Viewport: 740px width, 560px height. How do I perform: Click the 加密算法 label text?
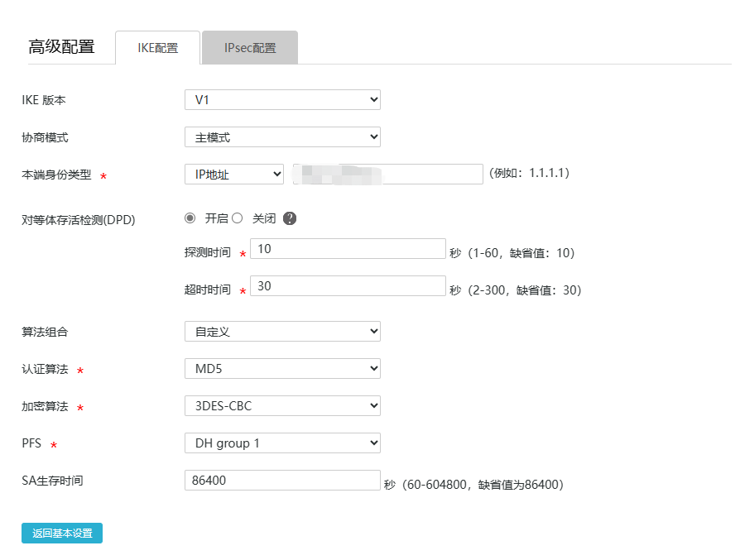45,407
